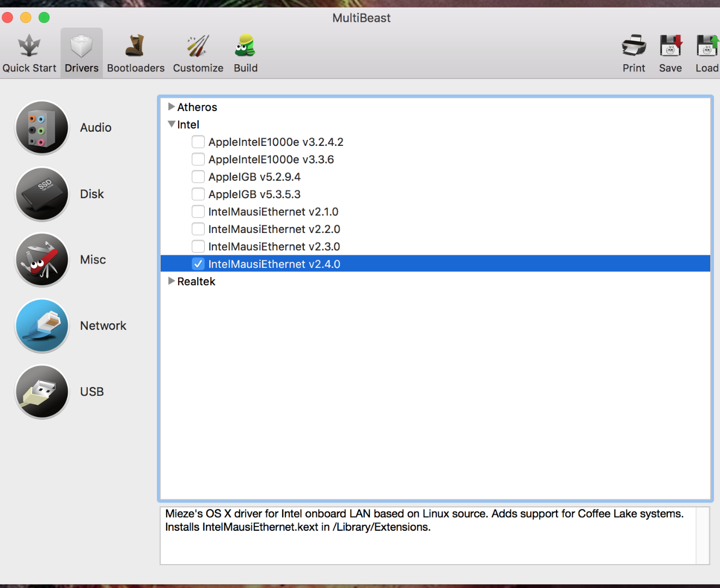Open the Bootloaders boot icon
The width and height of the screenshot is (720, 588).
(x=135, y=46)
